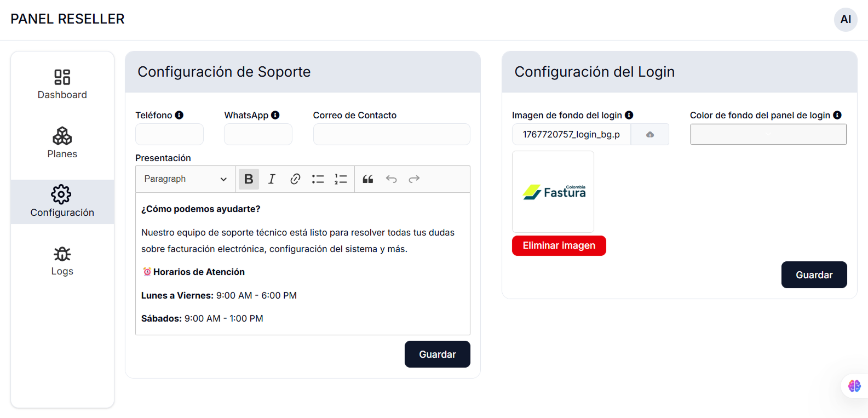Click the Eliminar imagen button
Screen dimensions: 868x418
coord(559,245)
